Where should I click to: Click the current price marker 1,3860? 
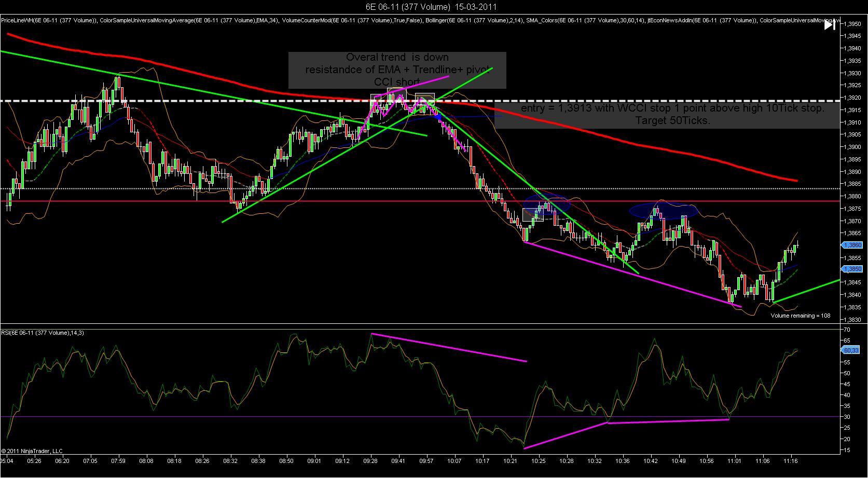pyautogui.click(x=851, y=245)
